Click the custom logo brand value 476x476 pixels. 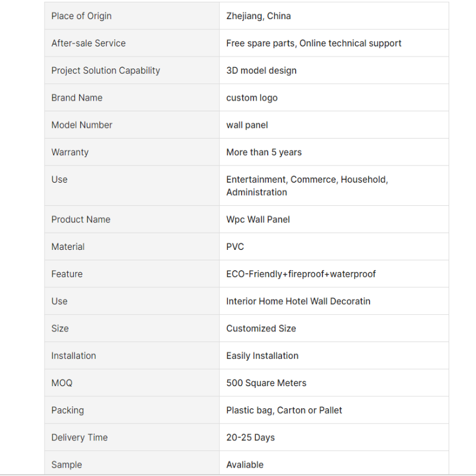pyautogui.click(x=252, y=98)
